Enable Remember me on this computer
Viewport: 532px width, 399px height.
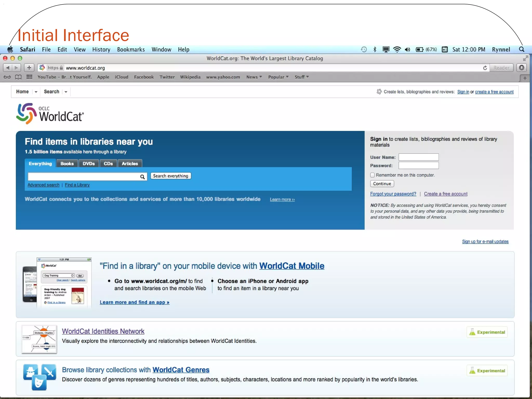pos(372,175)
